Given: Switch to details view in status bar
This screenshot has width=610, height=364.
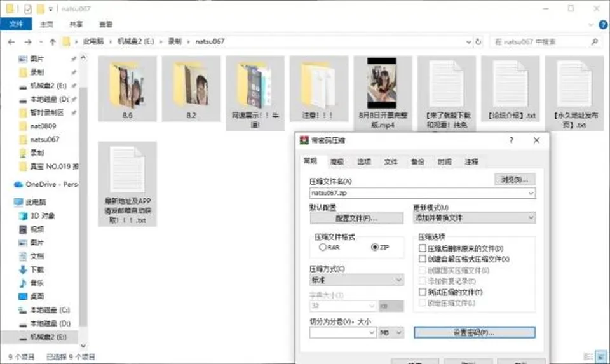Looking at the screenshot, I should click(x=588, y=356).
